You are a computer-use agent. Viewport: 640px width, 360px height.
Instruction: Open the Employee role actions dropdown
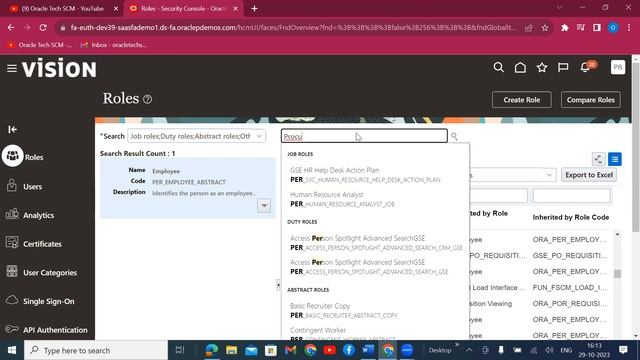click(x=264, y=206)
